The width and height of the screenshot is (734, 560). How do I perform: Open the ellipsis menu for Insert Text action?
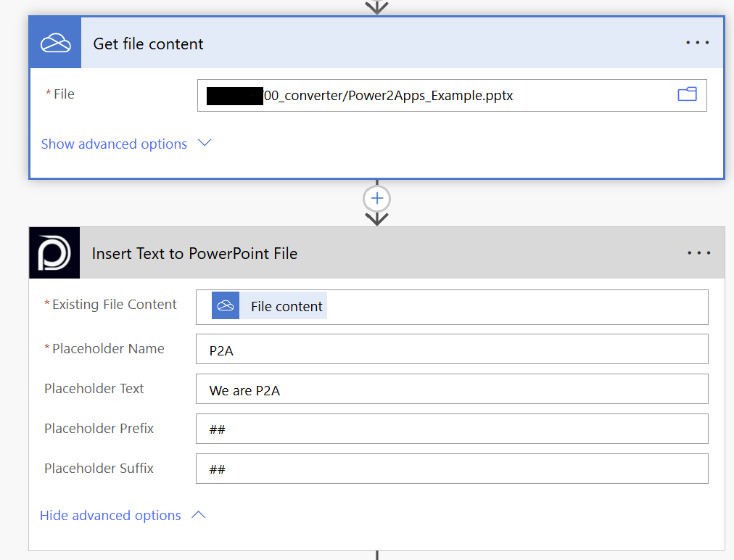[x=698, y=253]
